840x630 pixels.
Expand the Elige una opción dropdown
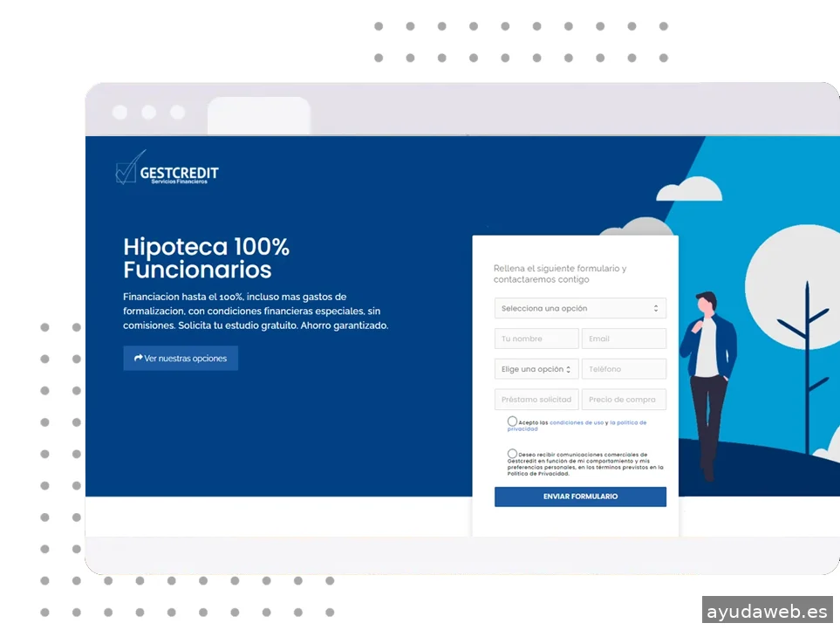[x=536, y=369]
